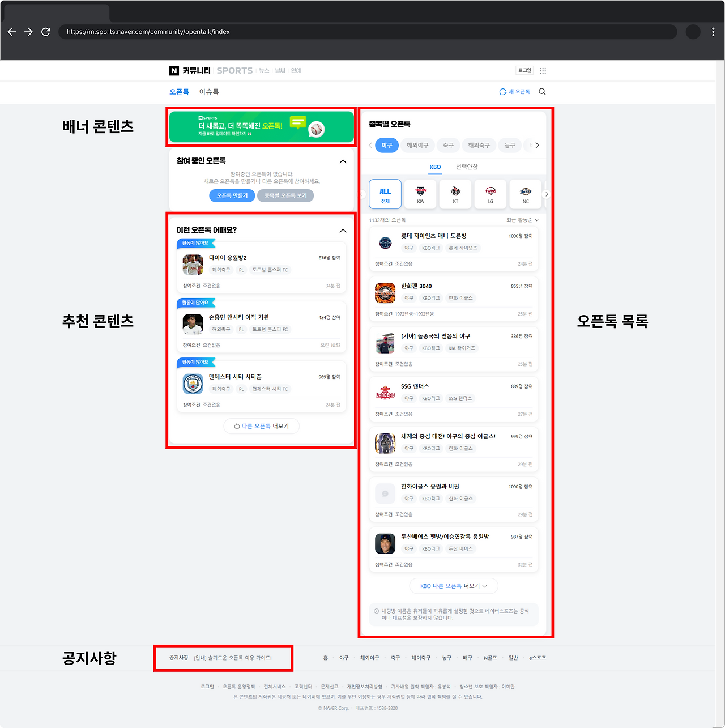This screenshot has width=725, height=728.
Task: Select the KBO league tab
Action: 435,167
